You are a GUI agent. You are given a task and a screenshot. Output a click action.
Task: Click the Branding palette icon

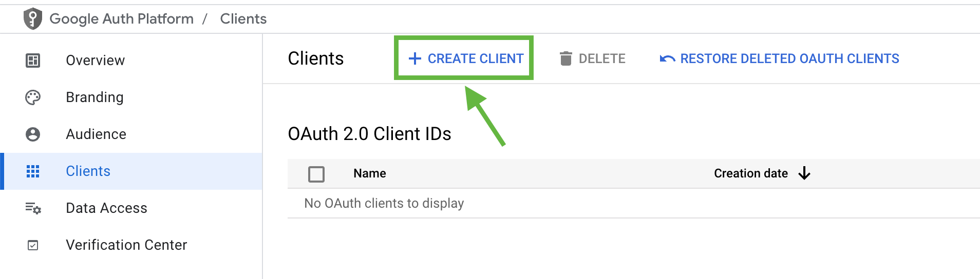(33, 97)
